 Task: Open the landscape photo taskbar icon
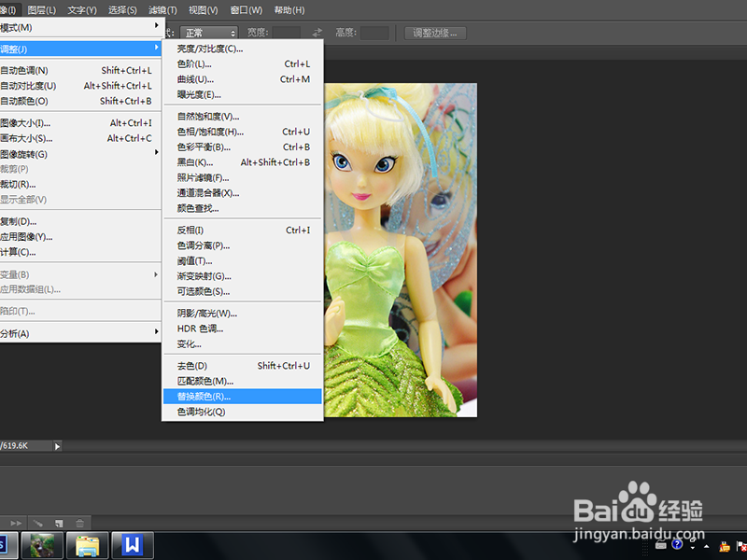[x=42, y=545]
